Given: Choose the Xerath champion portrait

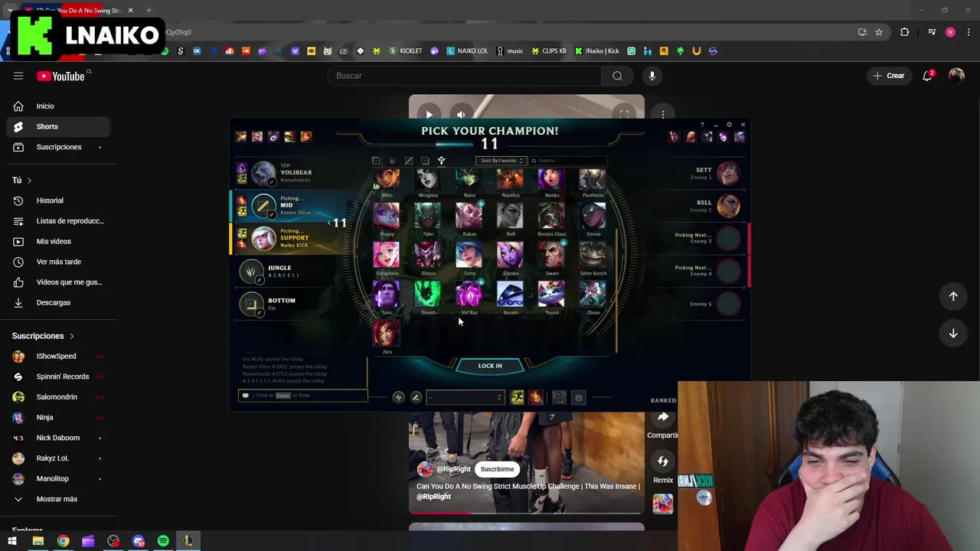Looking at the screenshot, I should point(511,294).
